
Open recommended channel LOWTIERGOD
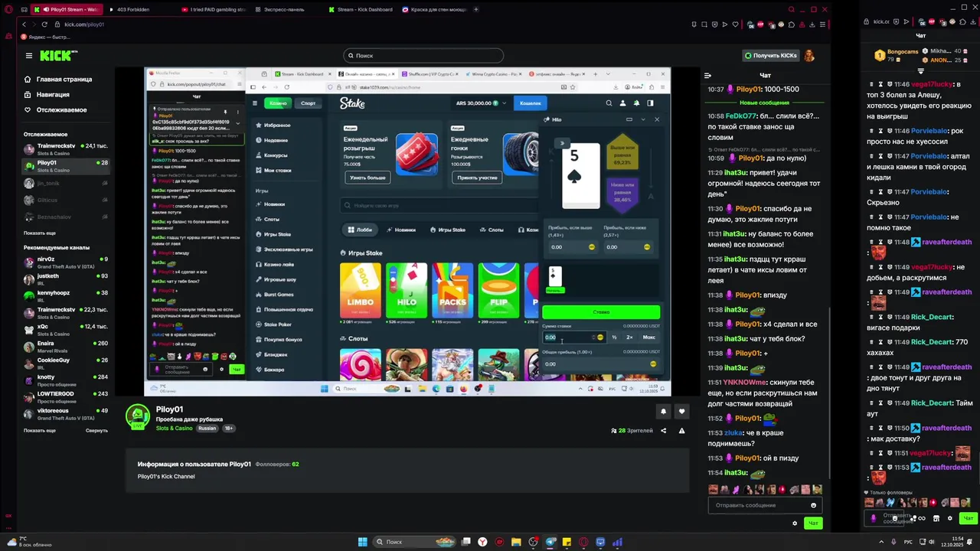pyautogui.click(x=66, y=396)
